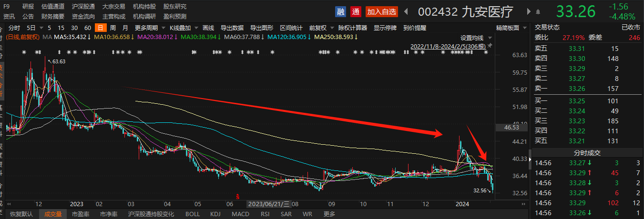
Task: Select 30-minute K-line period
Action: (x=75, y=28)
